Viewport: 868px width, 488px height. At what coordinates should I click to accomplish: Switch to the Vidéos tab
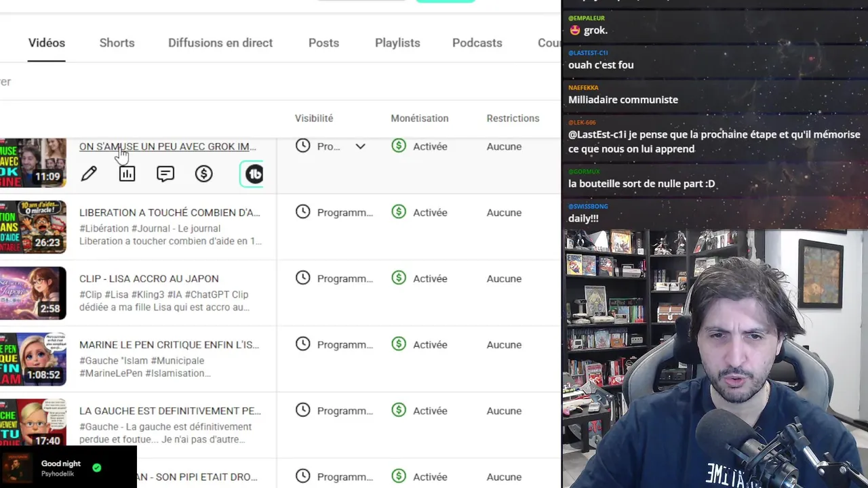[x=47, y=43]
